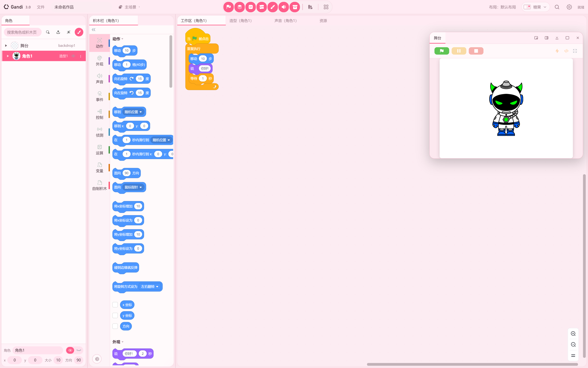This screenshot has width=588, height=368.
Task: Pause project with yellow pause button
Action: [x=459, y=51]
